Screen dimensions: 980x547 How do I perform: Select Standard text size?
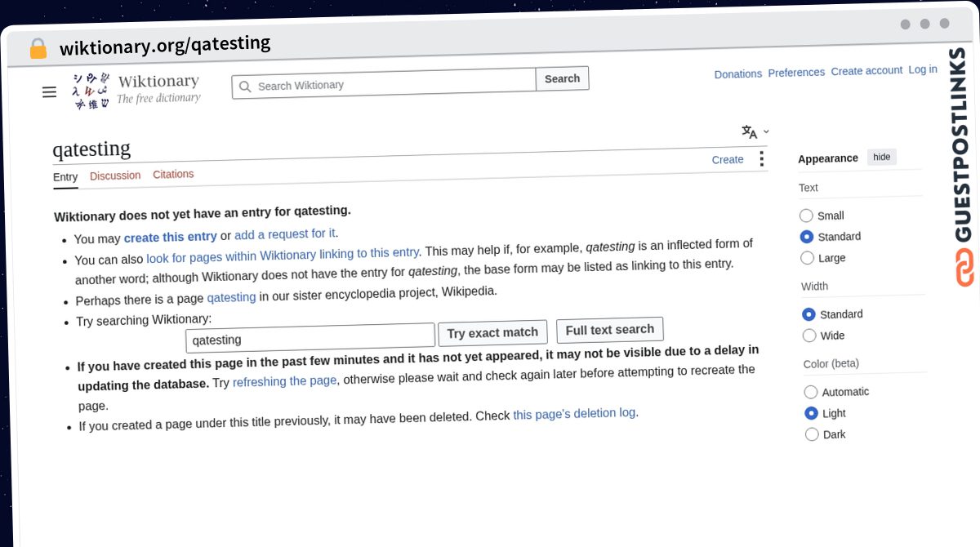pos(806,237)
